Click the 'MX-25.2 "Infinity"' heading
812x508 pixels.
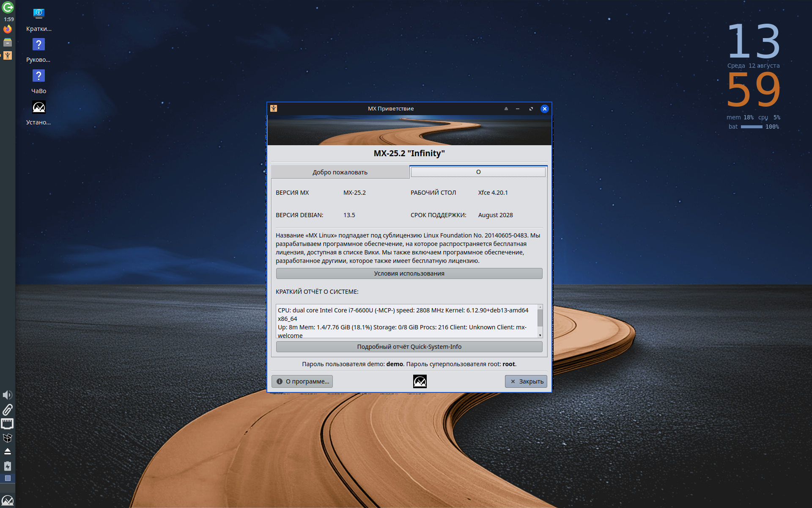pyautogui.click(x=409, y=153)
